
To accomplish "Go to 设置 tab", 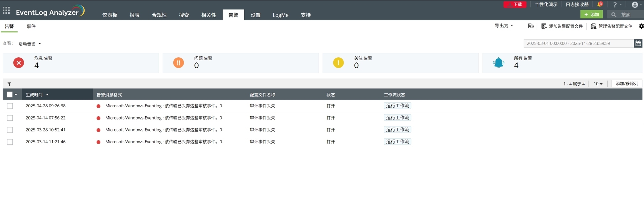I will click(255, 15).
